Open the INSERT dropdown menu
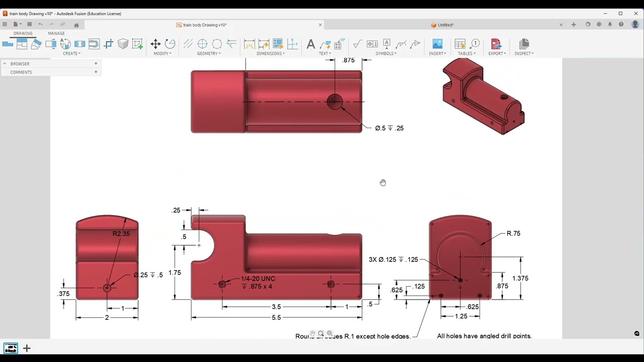644x362 pixels. pos(437,53)
